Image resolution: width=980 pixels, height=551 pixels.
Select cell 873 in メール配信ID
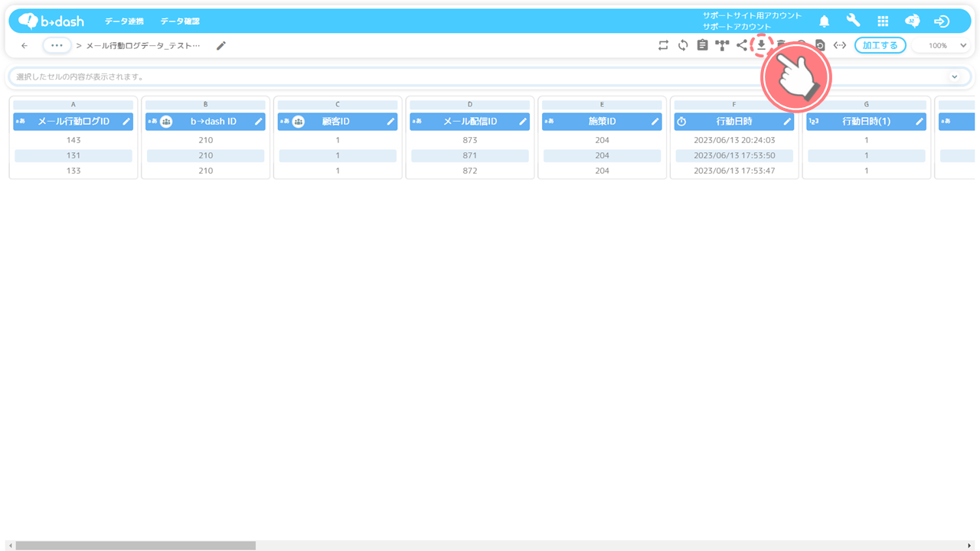coord(470,140)
